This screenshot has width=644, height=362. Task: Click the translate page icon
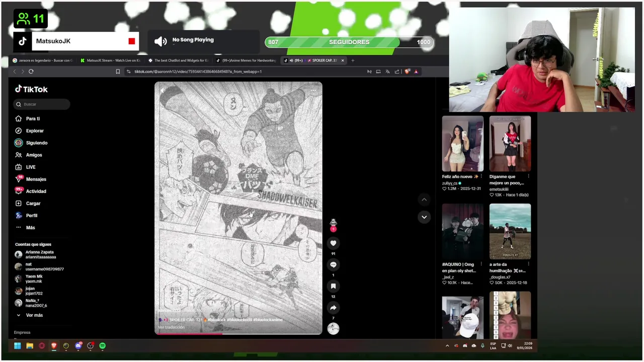[387, 71]
